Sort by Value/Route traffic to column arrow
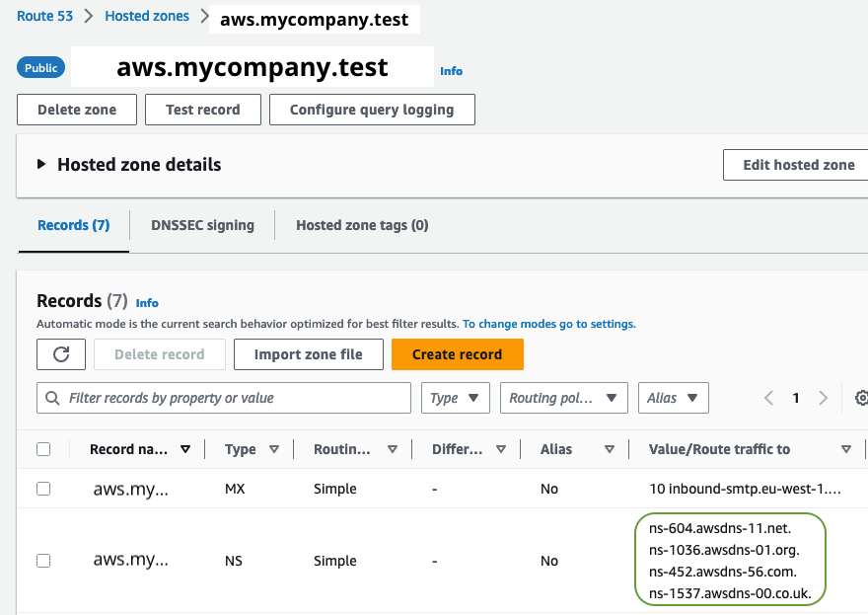This screenshot has height=615, width=868. coord(845,449)
